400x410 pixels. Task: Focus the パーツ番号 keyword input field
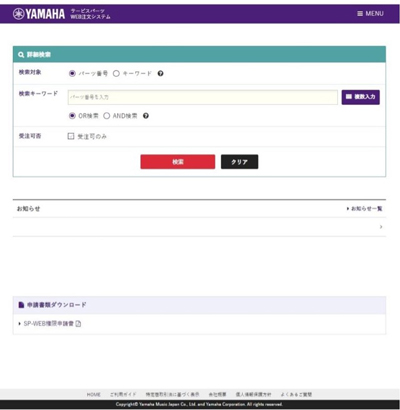pos(203,97)
